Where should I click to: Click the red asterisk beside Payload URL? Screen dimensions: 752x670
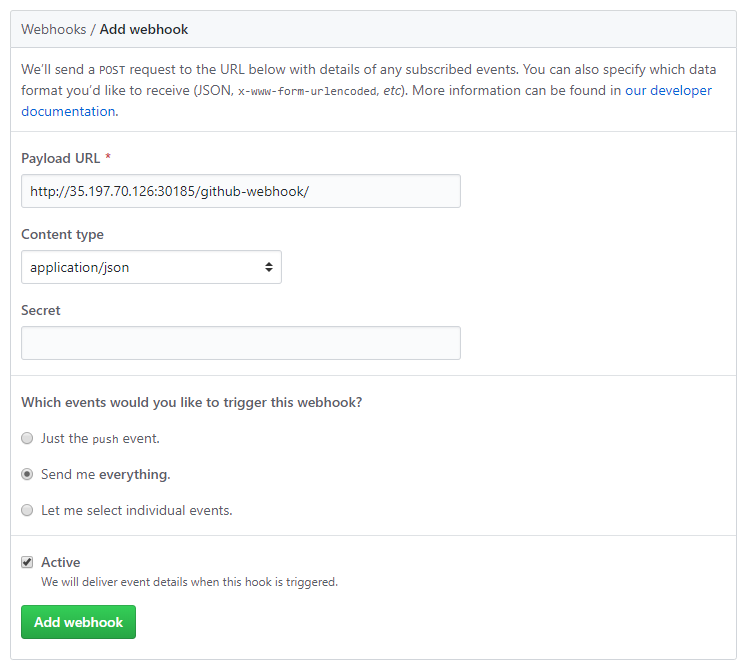[108, 158]
